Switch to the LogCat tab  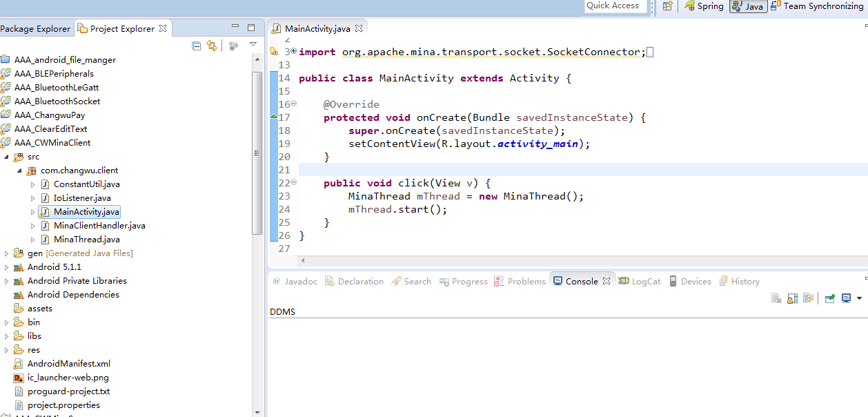tap(640, 281)
